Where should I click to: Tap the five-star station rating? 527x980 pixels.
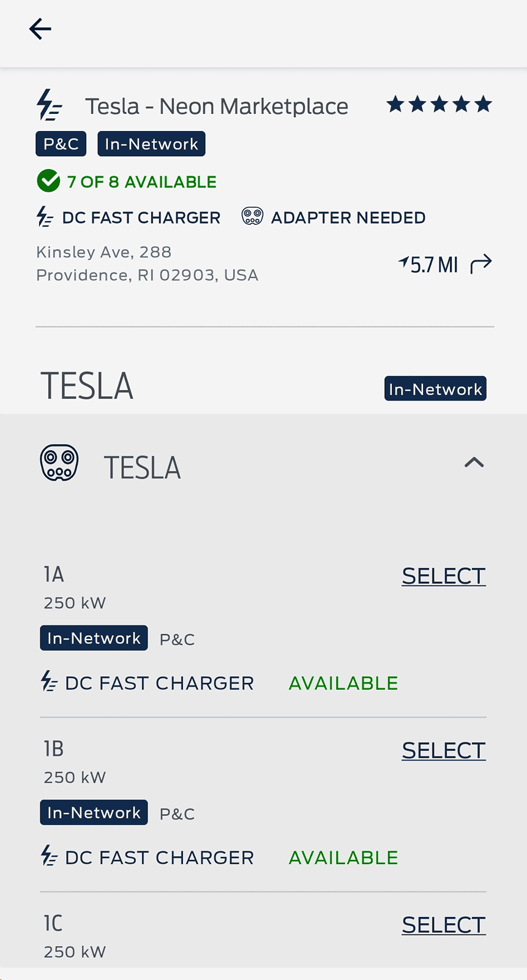pos(439,105)
